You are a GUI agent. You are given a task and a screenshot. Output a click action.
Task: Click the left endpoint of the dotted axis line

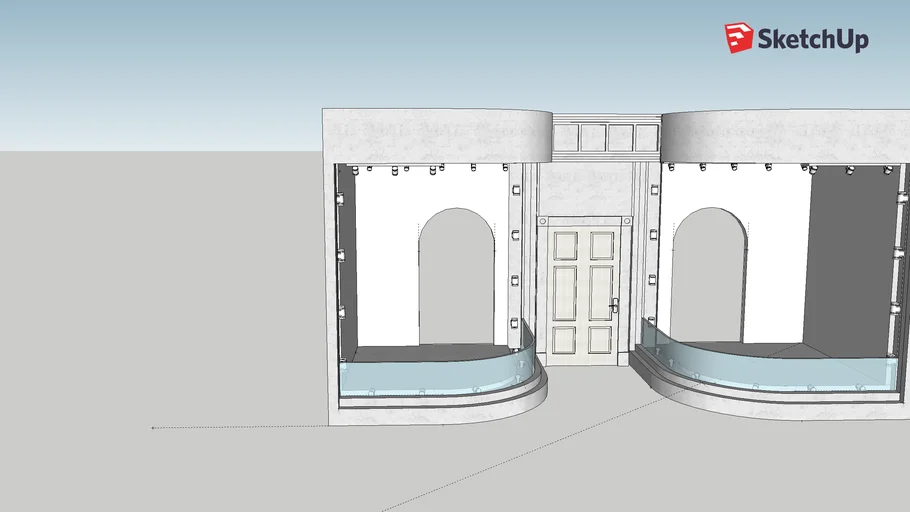pyautogui.click(x=153, y=428)
